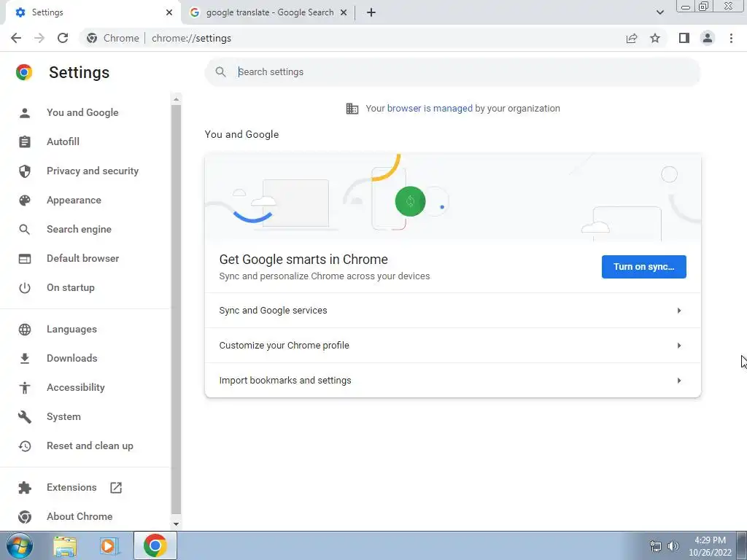This screenshot has width=747, height=560.
Task: Click the Default browser window icon
Action: 25,259
